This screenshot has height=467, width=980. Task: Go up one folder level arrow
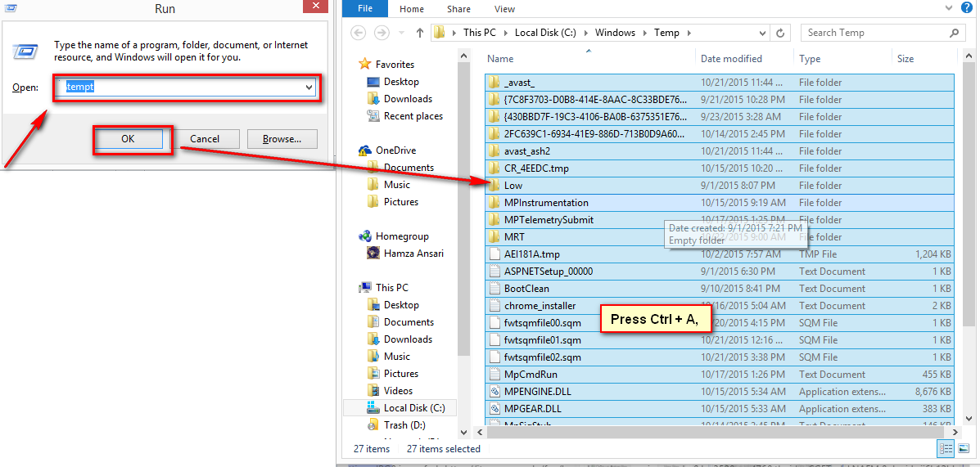(x=420, y=33)
